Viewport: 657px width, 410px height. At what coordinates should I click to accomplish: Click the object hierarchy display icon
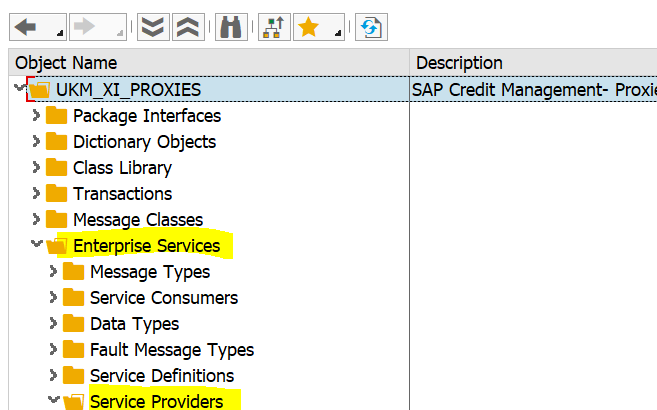pos(271,28)
